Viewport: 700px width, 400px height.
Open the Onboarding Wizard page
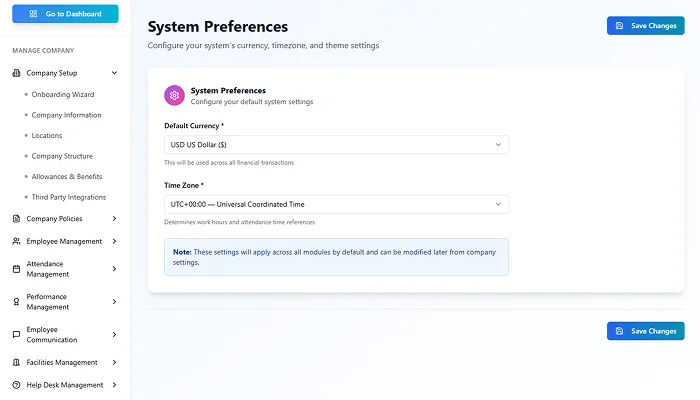[62, 94]
